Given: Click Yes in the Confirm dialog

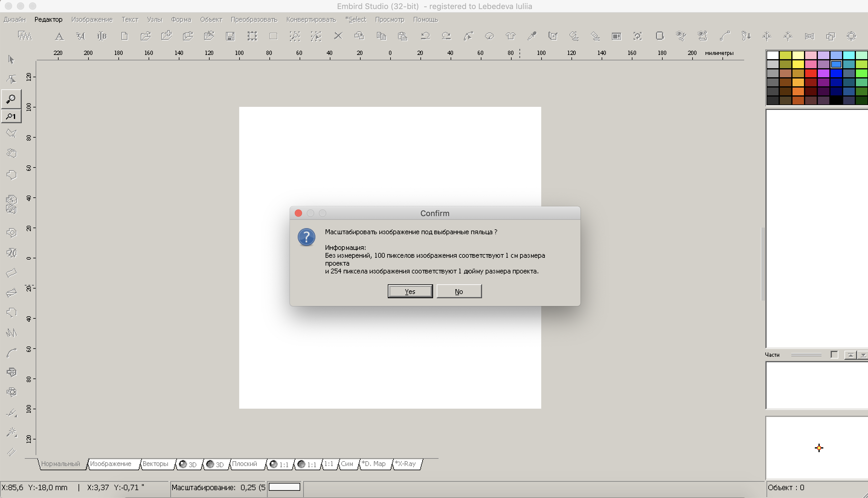Looking at the screenshot, I should point(410,292).
